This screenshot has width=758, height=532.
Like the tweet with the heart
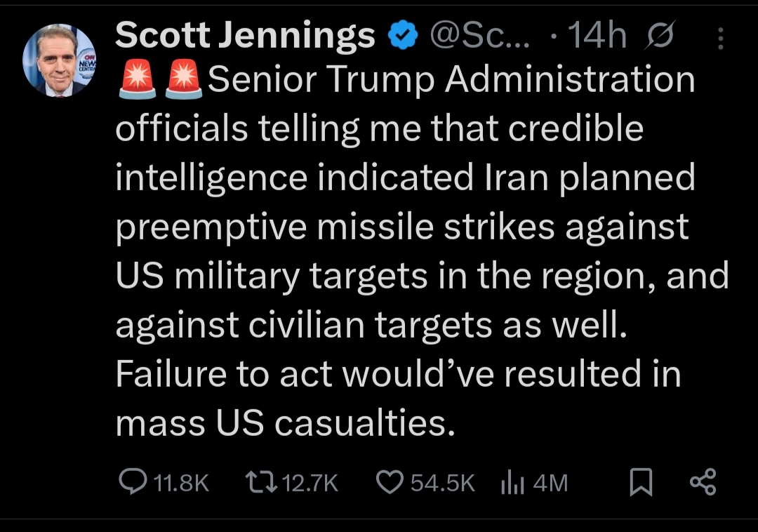[x=390, y=481]
